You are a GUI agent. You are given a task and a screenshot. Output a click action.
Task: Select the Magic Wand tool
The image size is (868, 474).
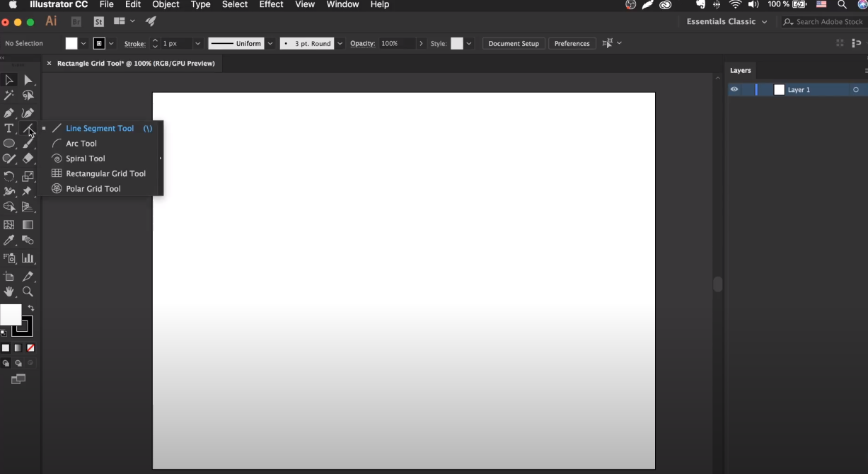tap(9, 96)
